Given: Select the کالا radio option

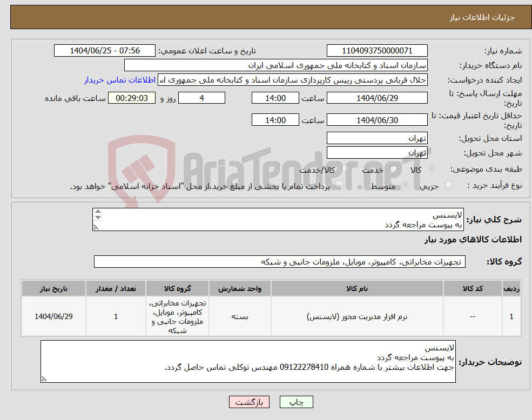Looking at the screenshot, I should [x=432, y=168].
